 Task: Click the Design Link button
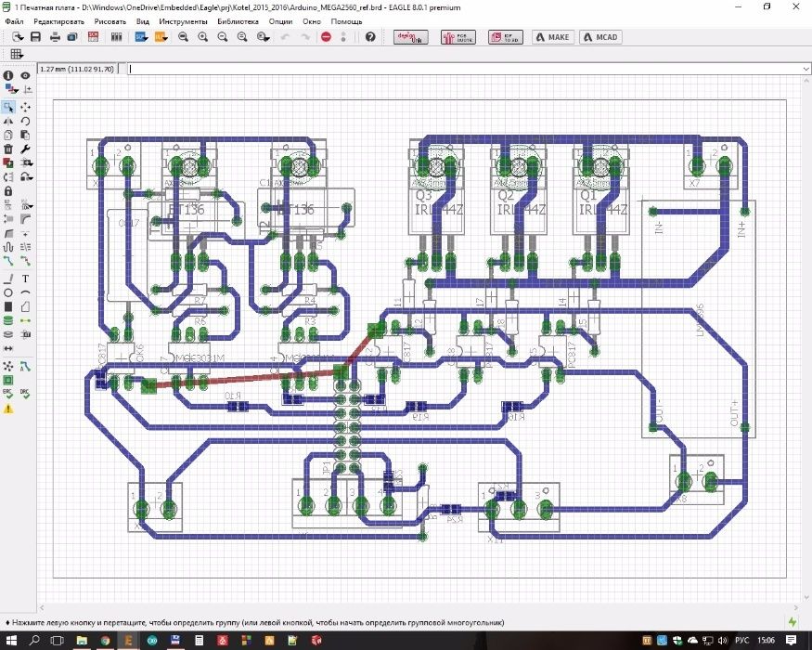411,37
